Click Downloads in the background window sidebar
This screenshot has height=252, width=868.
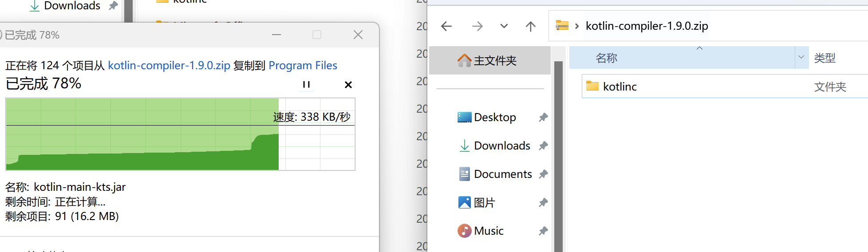click(72, 5)
